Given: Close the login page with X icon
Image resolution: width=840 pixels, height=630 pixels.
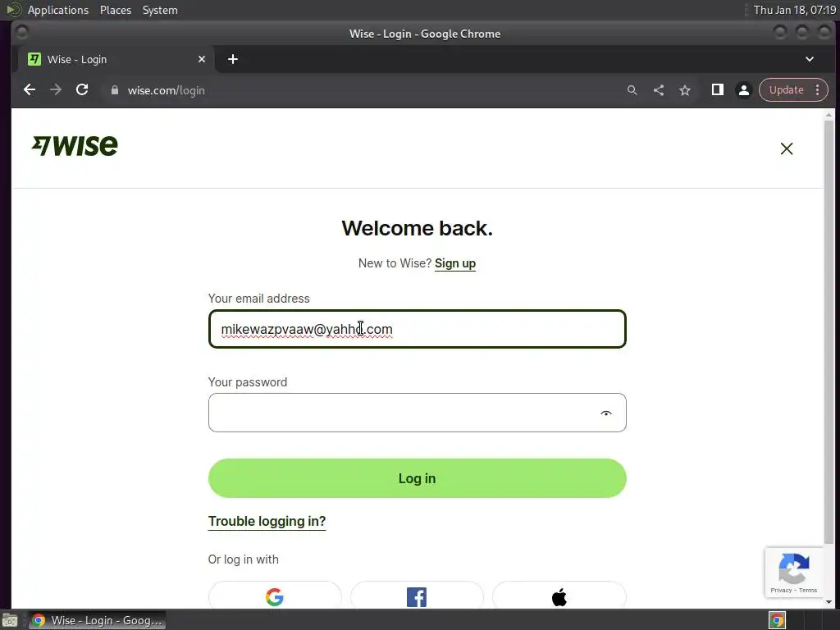Looking at the screenshot, I should 786,148.
